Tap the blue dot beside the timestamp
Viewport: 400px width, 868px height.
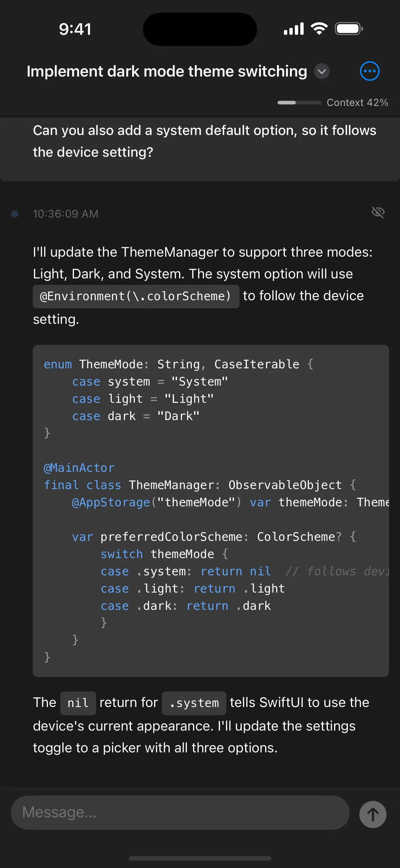pyautogui.click(x=14, y=213)
